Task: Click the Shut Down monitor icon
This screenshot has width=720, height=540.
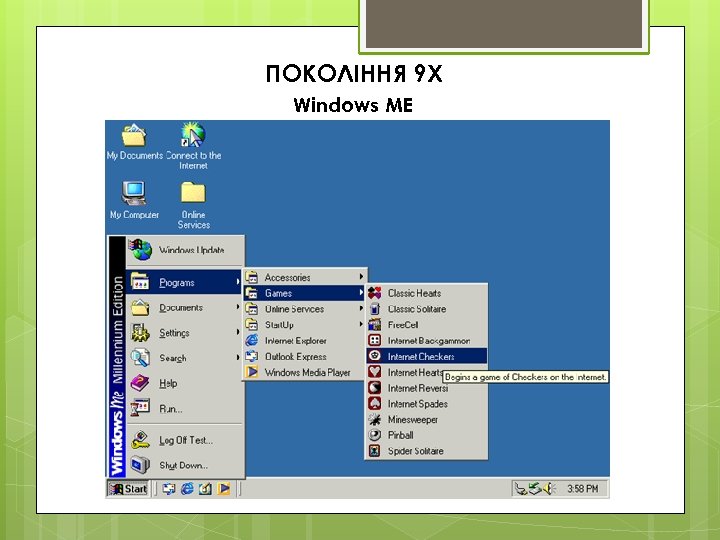Action: click(x=140, y=465)
